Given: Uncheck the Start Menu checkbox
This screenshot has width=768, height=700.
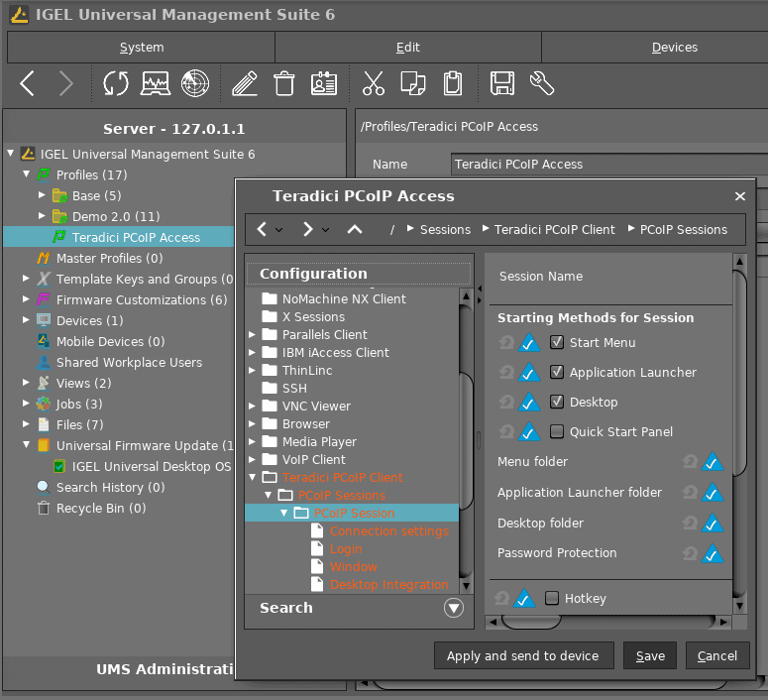Looking at the screenshot, I should point(557,343).
